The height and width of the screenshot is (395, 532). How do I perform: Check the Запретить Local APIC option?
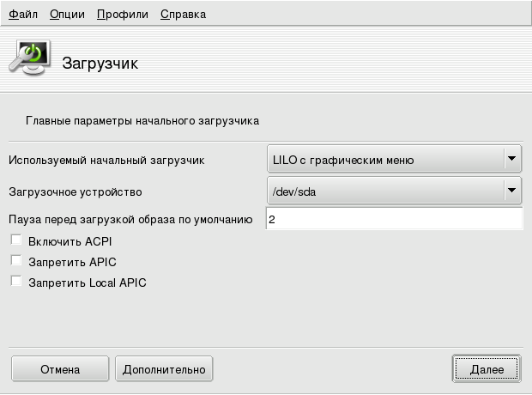pyautogui.click(x=15, y=281)
